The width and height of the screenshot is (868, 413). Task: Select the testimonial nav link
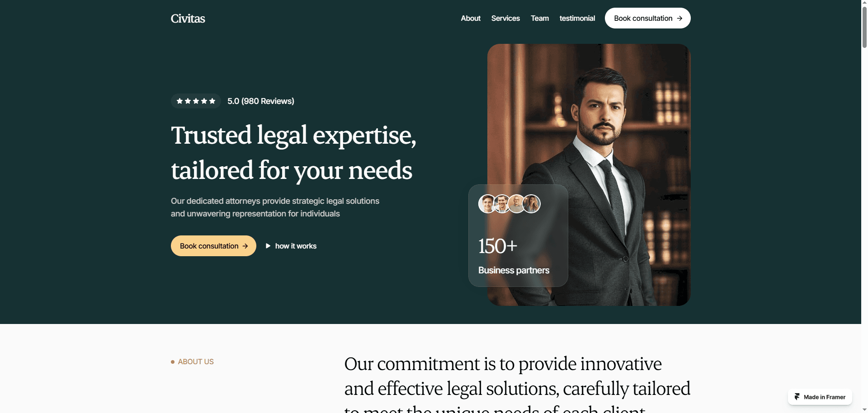point(577,18)
